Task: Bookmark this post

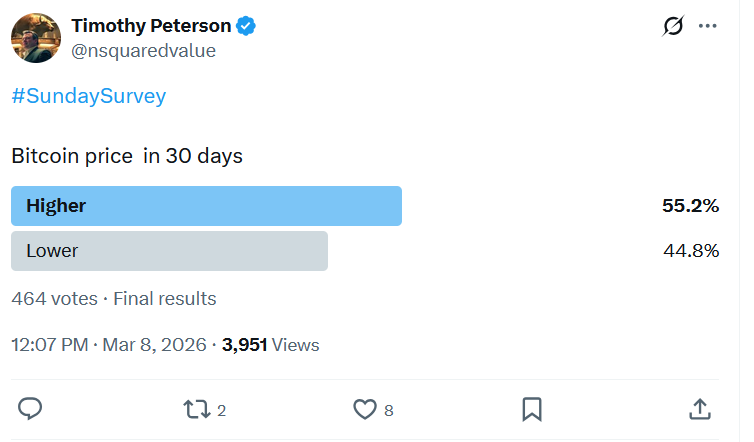Action: coord(532,409)
